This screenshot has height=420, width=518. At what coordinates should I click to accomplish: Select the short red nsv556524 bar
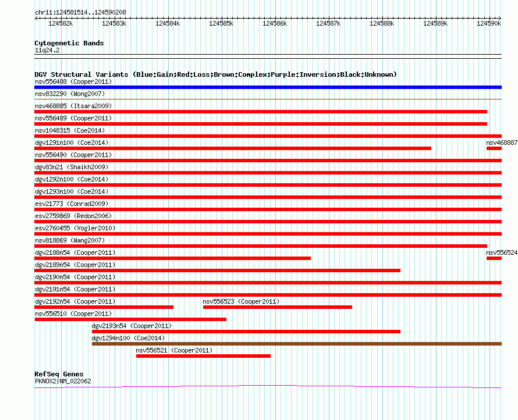(x=494, y=258)
